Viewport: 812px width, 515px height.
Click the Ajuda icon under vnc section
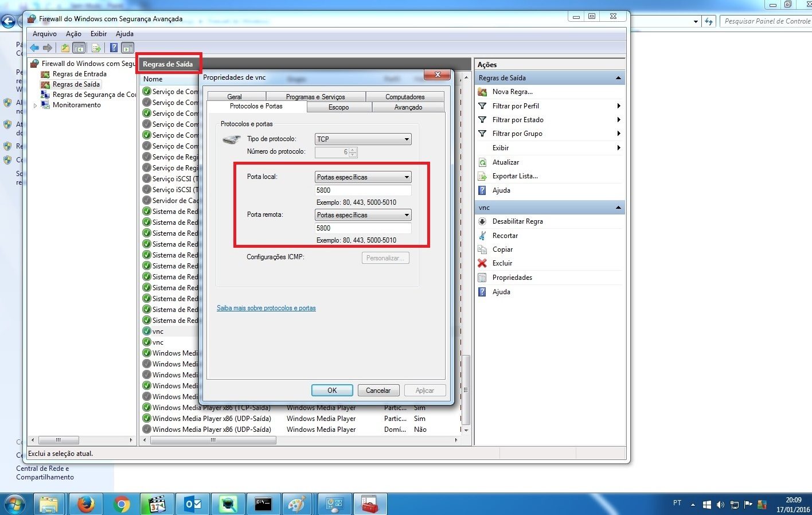click(482, 292)
